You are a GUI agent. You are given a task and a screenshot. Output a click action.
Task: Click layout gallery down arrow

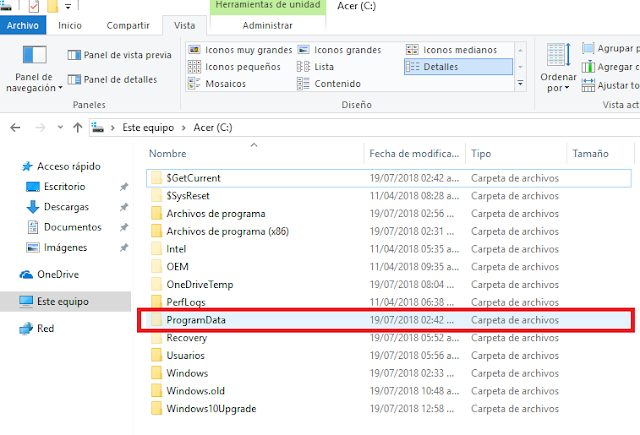(x=520, y=67)
